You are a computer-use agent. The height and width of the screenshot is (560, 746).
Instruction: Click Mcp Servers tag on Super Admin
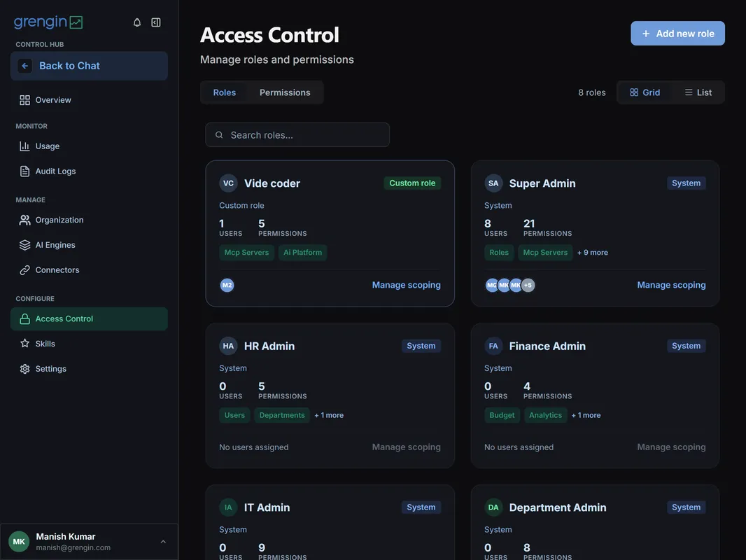[x=545, y=253]
